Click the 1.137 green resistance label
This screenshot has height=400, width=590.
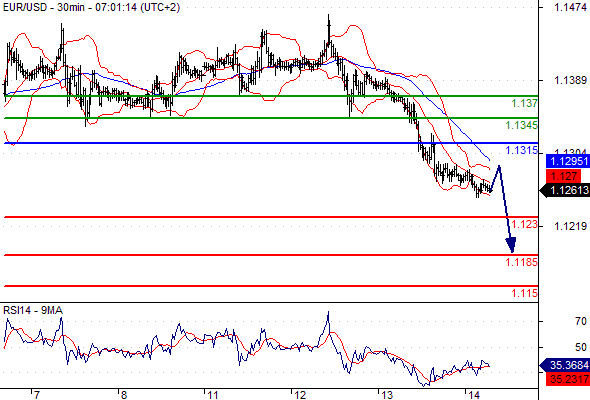click(524, 103)
